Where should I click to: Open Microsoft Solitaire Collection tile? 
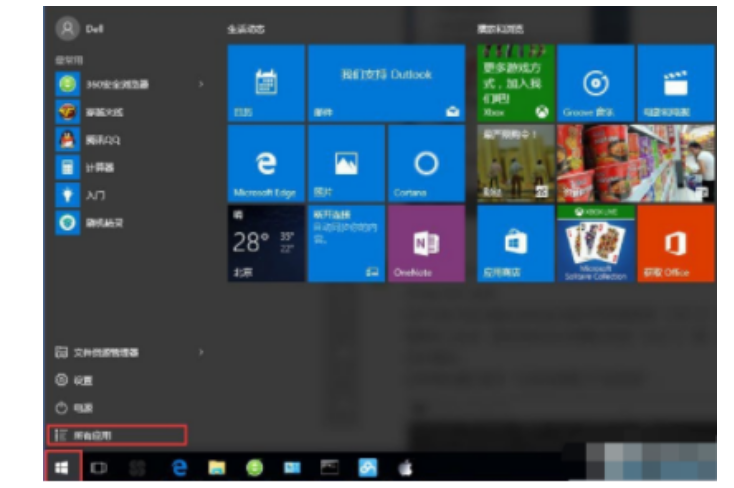[x=595, y=244]
